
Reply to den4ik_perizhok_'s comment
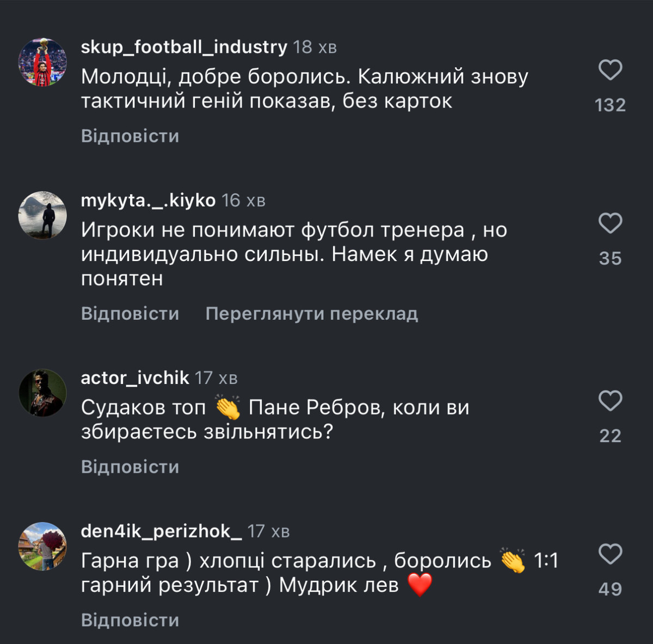tap(130, 620)
